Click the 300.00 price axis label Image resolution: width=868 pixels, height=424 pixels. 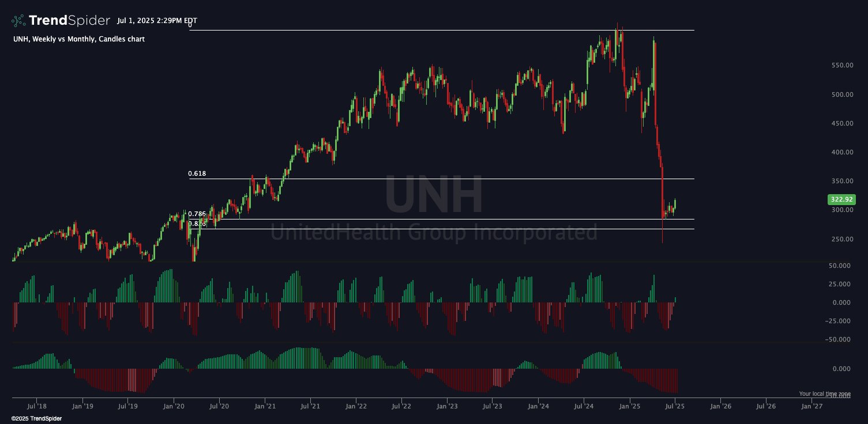point(841,210)
